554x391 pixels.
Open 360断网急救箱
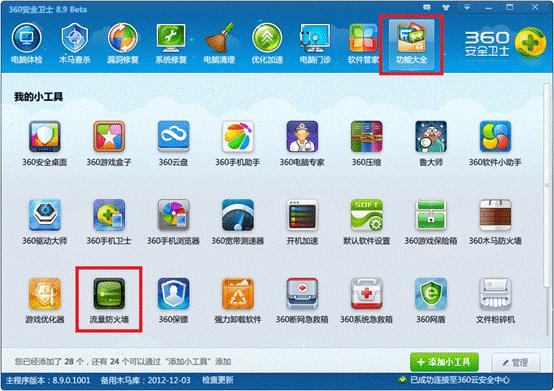302,301
